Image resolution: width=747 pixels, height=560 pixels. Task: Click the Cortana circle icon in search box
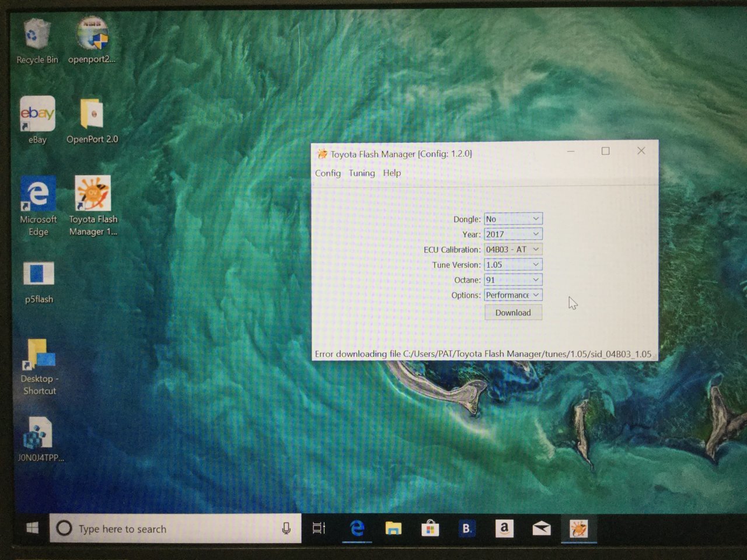click(x=64, y=528)
